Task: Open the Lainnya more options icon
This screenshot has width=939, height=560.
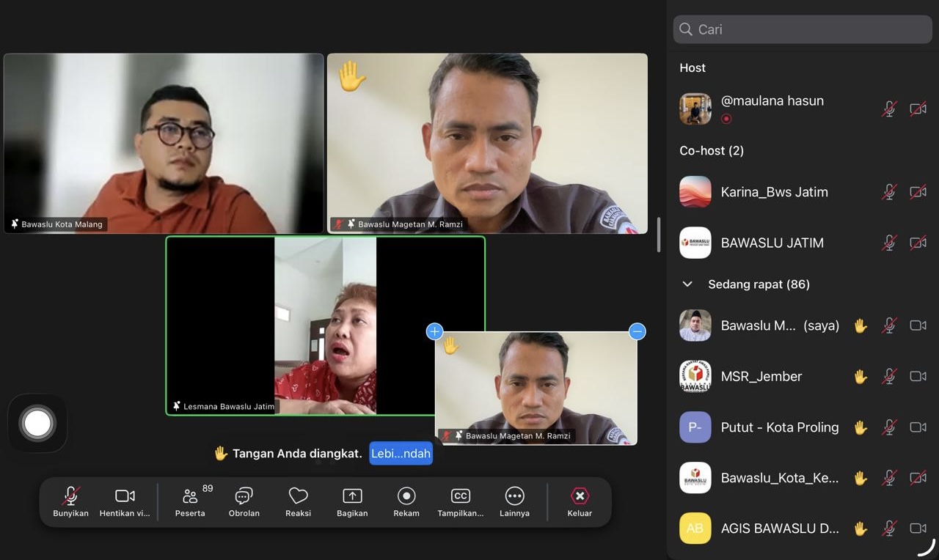Action: point(514,497)
